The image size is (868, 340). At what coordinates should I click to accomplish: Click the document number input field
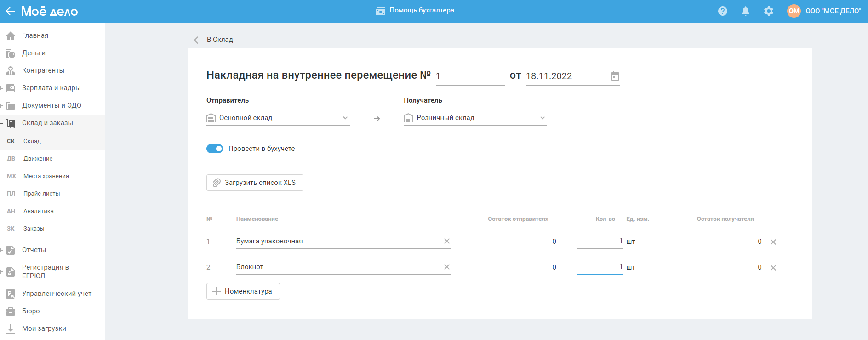coord(469,76)
